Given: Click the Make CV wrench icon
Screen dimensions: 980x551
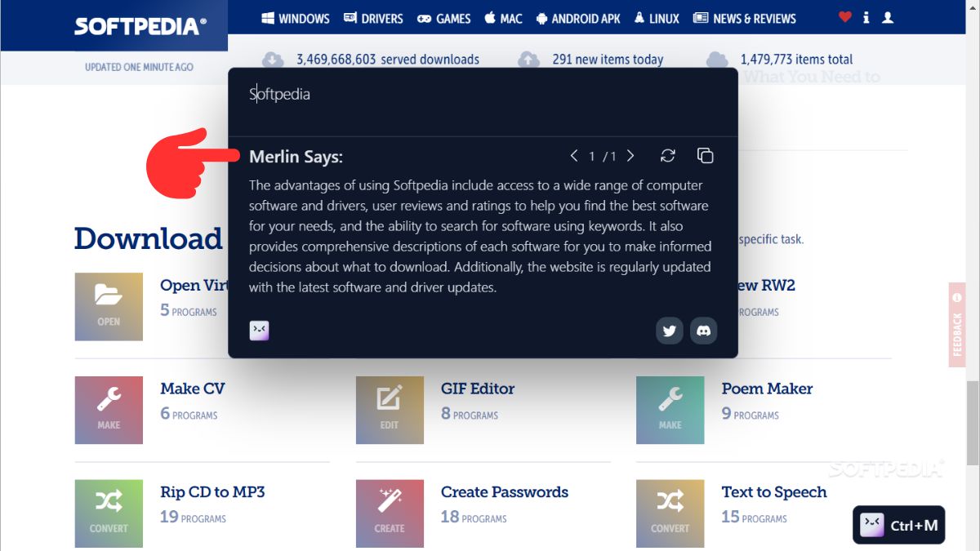Looking at the screenshot, I should (x=109, y=410).
